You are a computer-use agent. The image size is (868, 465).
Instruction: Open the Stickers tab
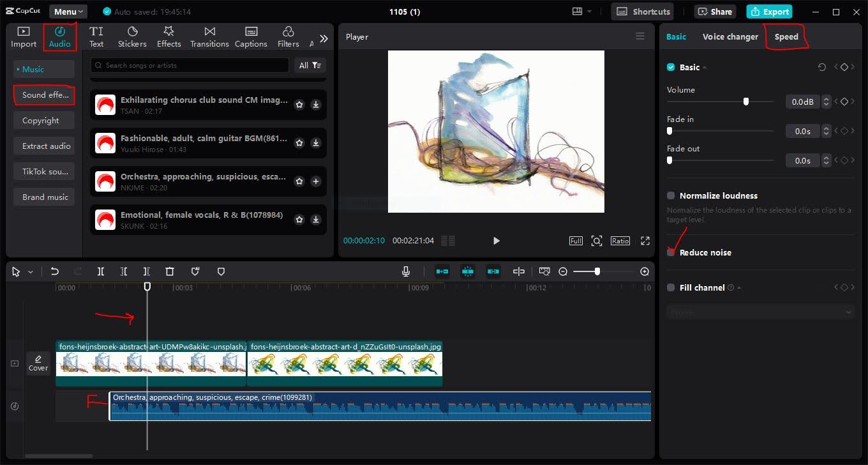click(x=132, y=37)
